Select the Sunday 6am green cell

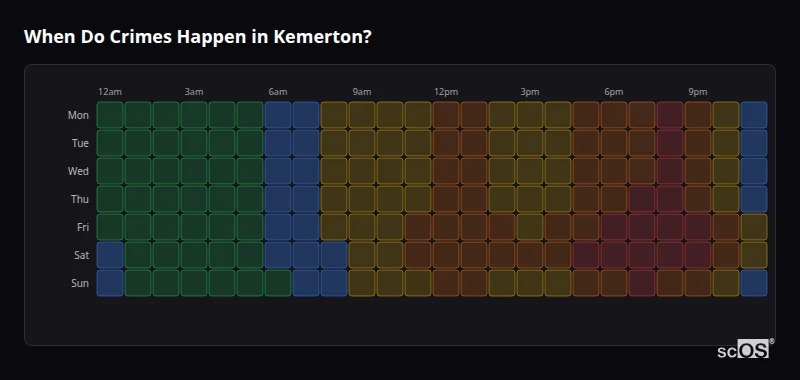278,283
